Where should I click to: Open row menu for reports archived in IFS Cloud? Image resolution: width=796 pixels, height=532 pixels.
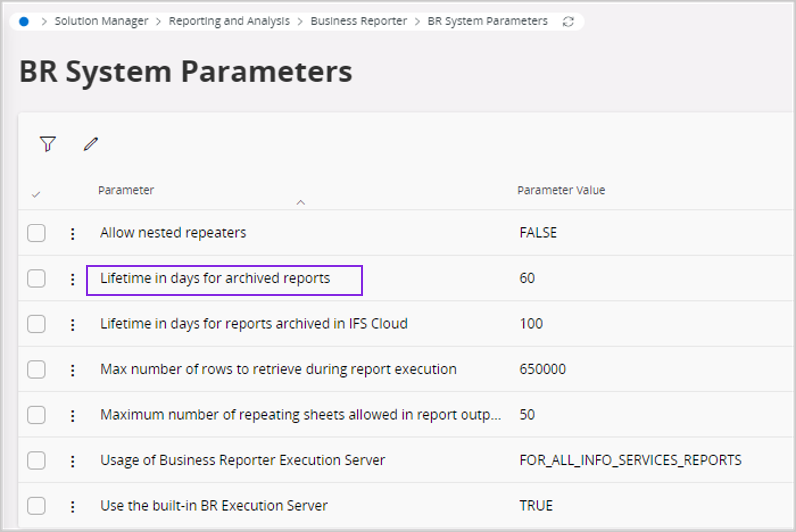72,325
